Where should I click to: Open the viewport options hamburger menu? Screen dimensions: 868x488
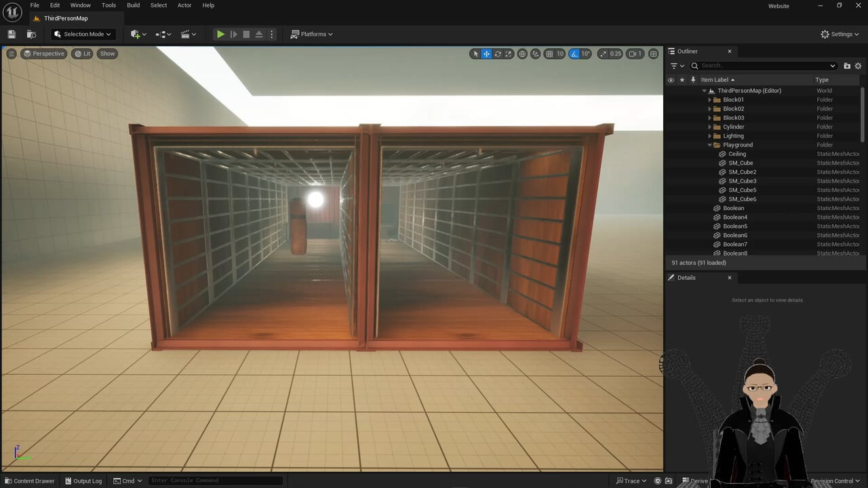(12, 54)
